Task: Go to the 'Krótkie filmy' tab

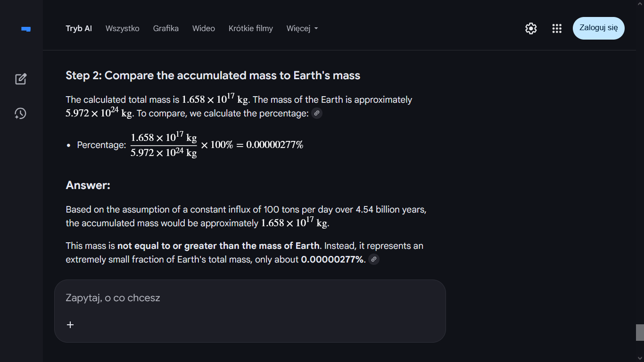Action: tap(251, 29)
